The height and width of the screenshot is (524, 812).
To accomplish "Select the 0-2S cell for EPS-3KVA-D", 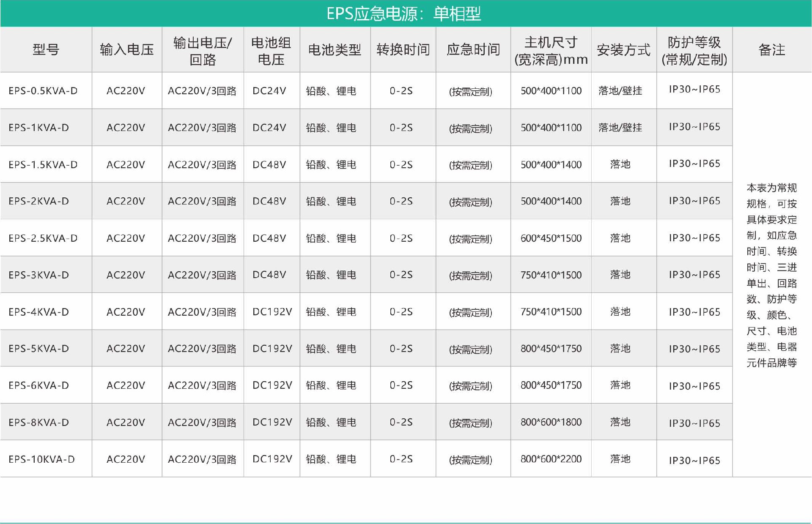I will (x=403, y=275).
